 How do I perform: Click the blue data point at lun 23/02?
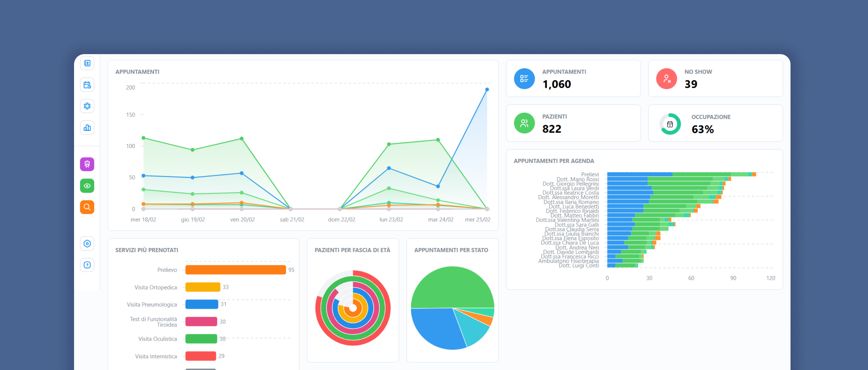[x=389, y=169]
